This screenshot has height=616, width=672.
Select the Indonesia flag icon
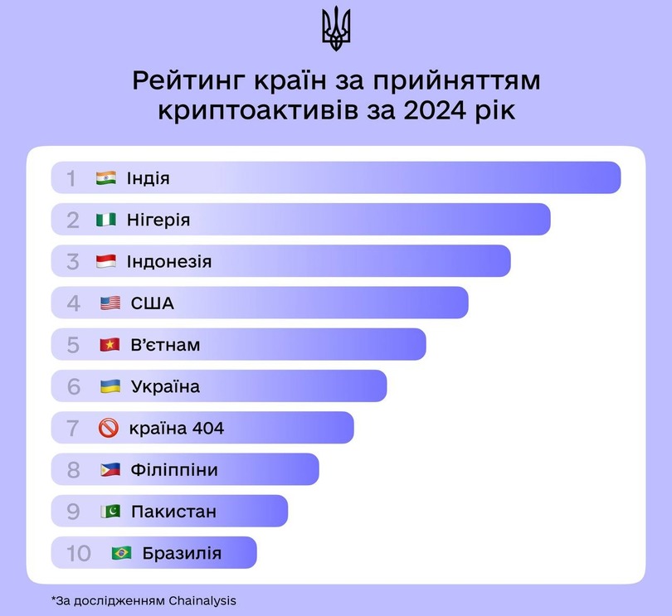106,261
